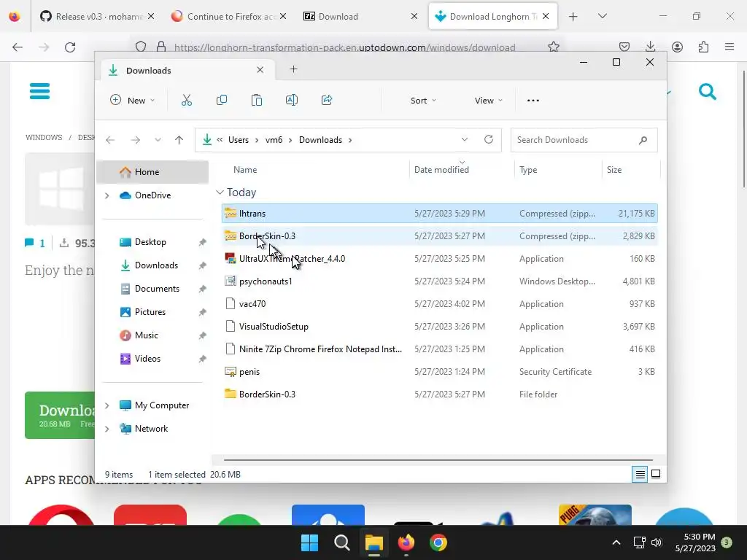
Task: Pin toggle next to Music in sidebar
Action: 203,335
